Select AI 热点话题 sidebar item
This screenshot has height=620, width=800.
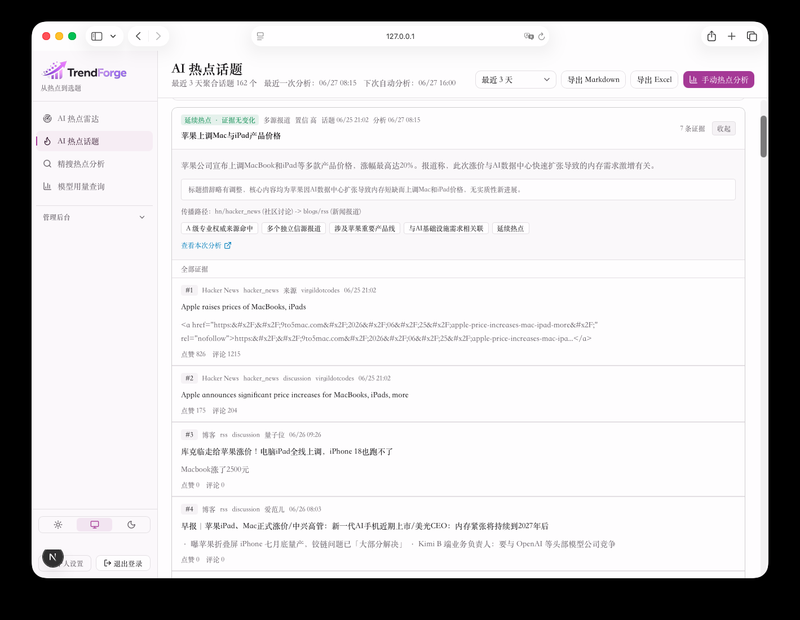[x=94, y=141]
